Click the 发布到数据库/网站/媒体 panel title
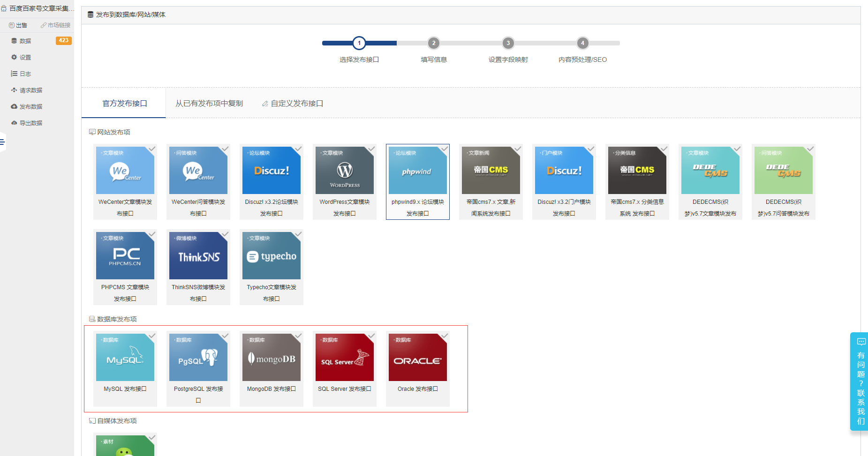This screenshot has width=868, height=456. (127, 15)
